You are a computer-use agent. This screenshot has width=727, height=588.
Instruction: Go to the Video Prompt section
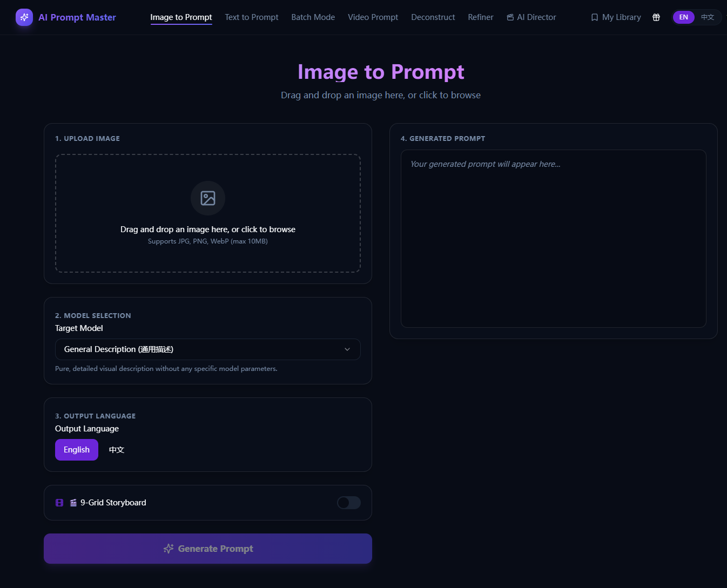pos(373,17)
